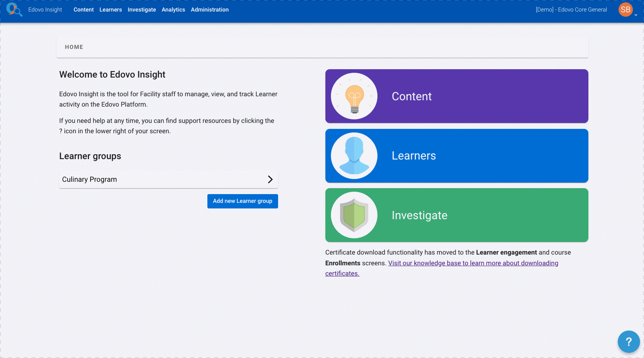This screenshot has width=644, height=358.
Task: Click the Edovo Insight title in the header
Action: point(45,10)
